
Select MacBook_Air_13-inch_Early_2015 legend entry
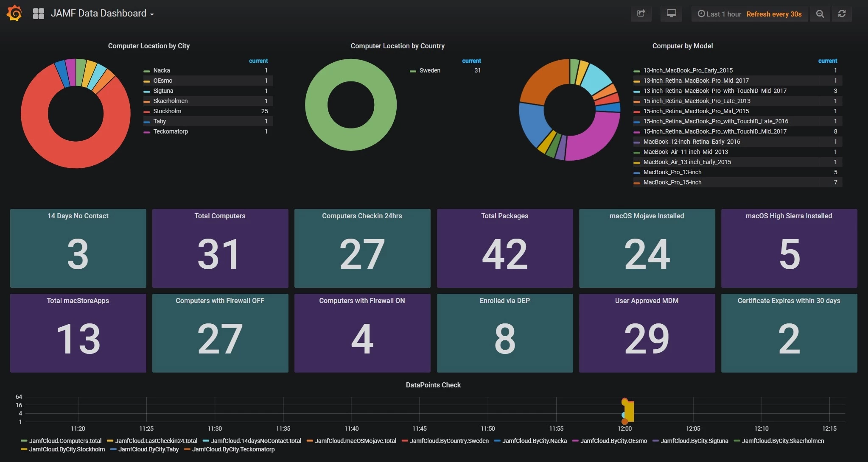point(687,162)
